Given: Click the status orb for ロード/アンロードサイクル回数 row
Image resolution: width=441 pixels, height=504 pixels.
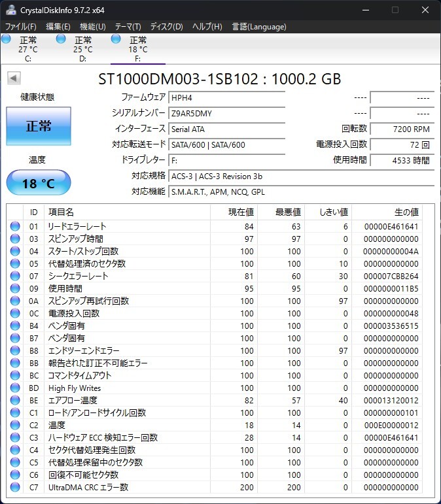Looking at the screenshot, I should coord(15,412).
